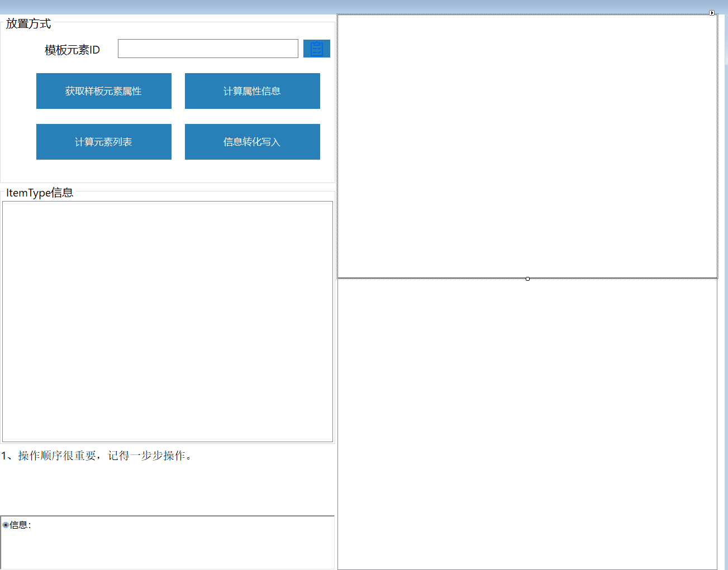Click the bottom-center resize handle of selected panel
Image resolution: width=728 pixels, height=570 pixels.
pyautogui.click(x=527, y=279)
